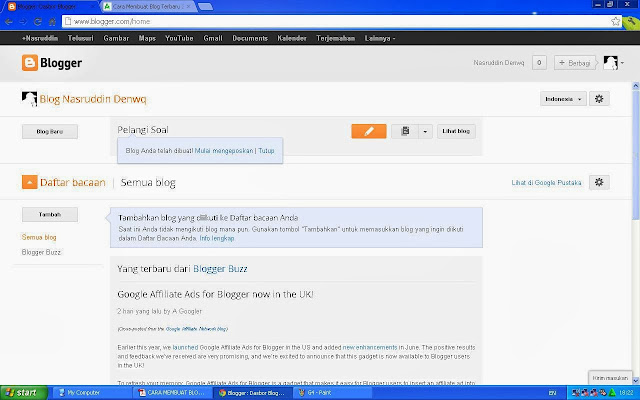Viewport: 640px width, 400px height.
Task: Open Lihat di Google Pustaka link
Action: 546,182
